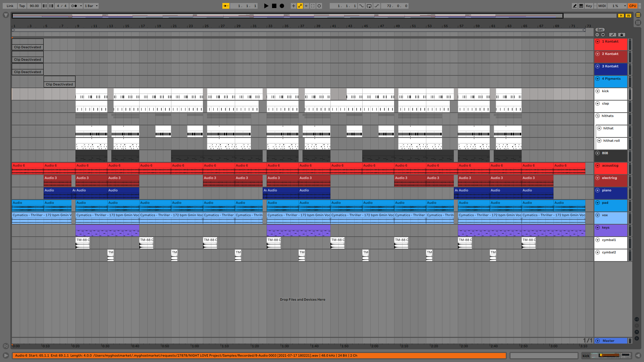The image size is (644, 362).
Task: Select the piano track header
Action: click(x=610, y=193)
